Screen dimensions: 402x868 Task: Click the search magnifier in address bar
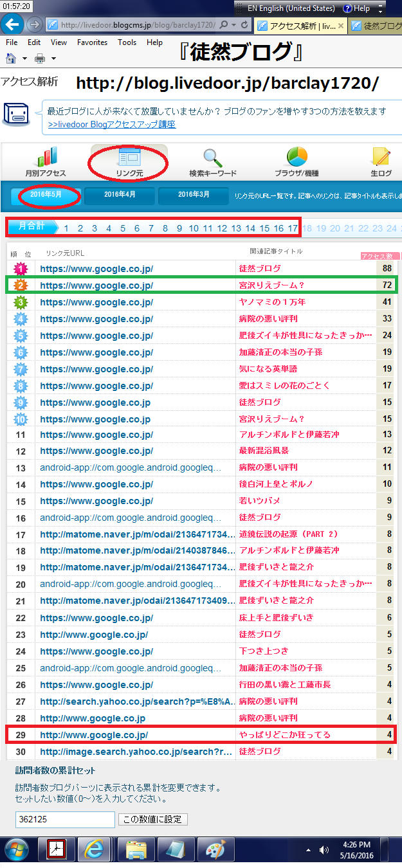pyautogui.click(x=223, y=24)
